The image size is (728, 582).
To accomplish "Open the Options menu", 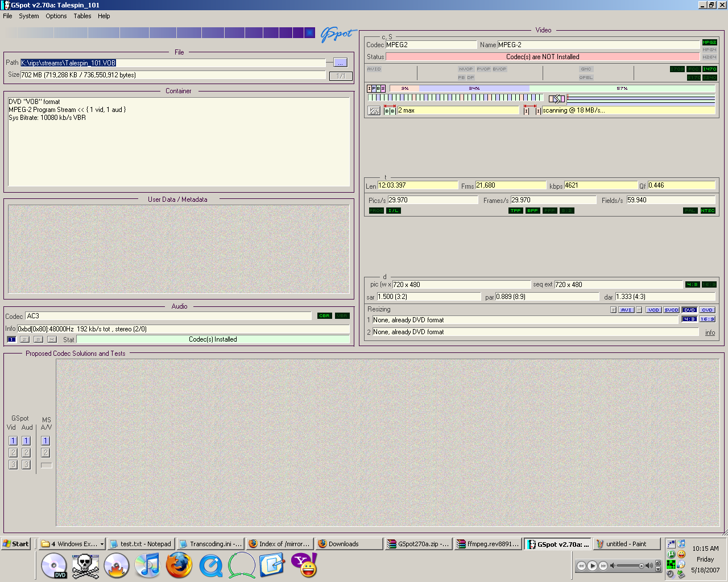I will (56, 16).
